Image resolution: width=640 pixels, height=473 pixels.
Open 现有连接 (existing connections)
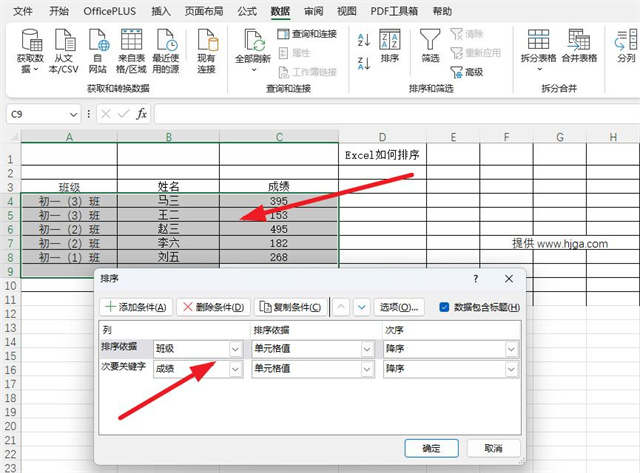coord(207,51)
